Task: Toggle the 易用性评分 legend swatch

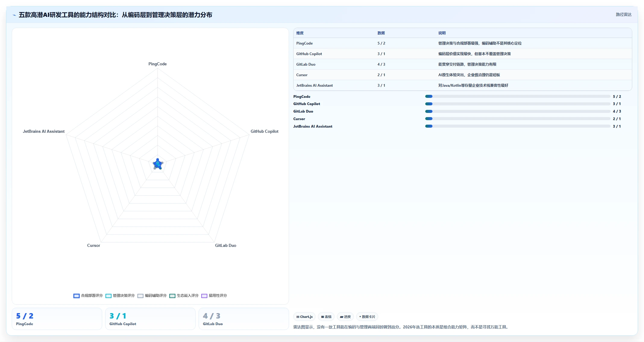Action: [204, 296]
